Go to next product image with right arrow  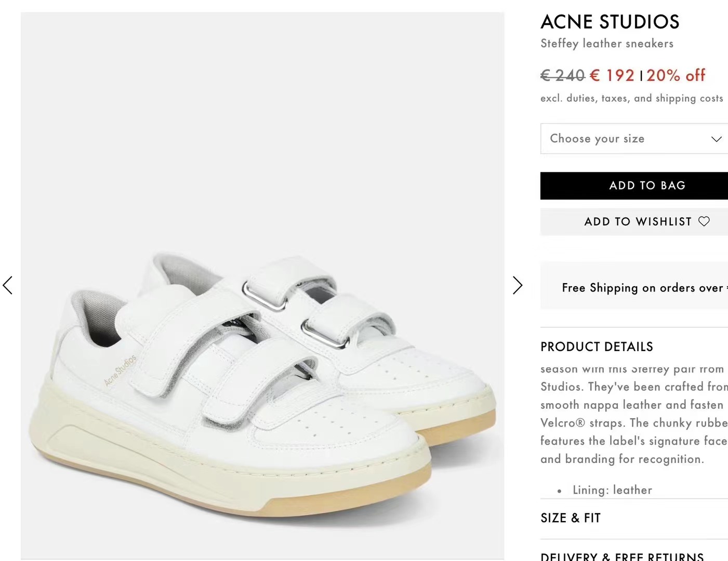[x=517, y=285]
